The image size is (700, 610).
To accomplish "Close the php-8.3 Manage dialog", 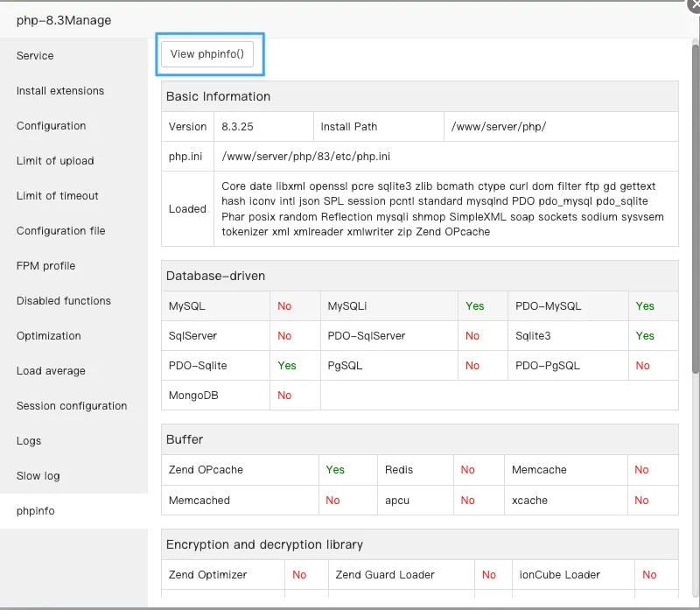I will pos(694,4).
